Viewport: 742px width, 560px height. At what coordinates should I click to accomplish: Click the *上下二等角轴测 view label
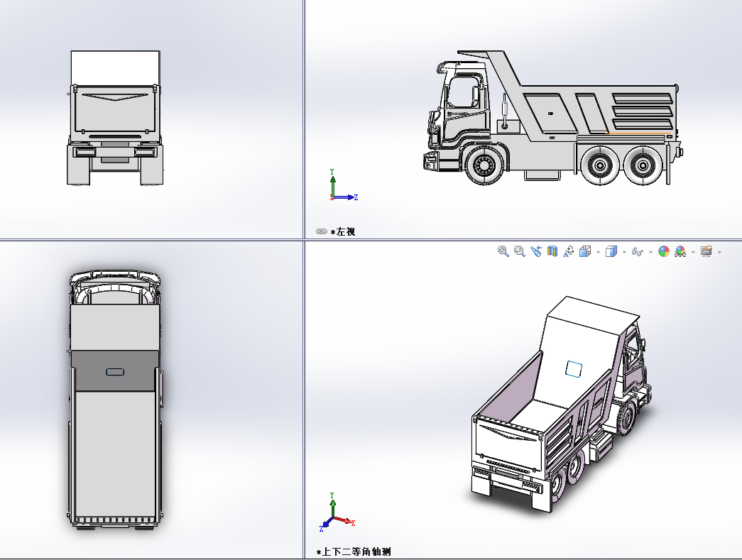click(354, 551)
